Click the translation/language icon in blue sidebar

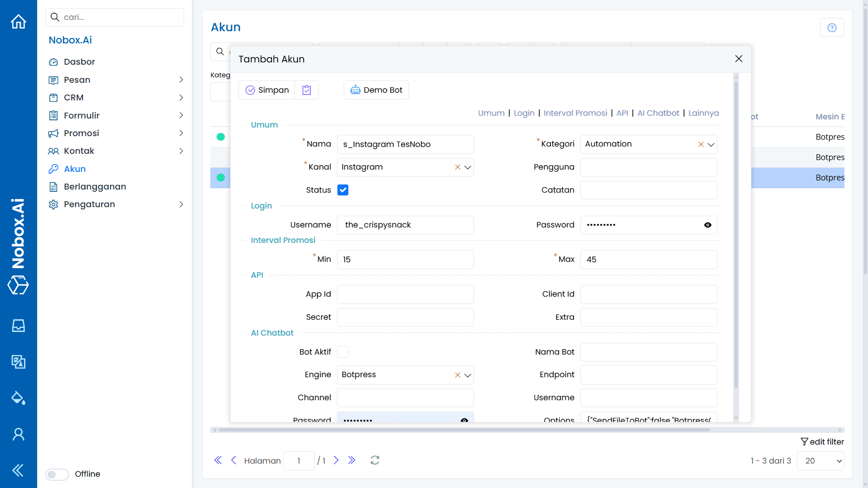[18, 361]
